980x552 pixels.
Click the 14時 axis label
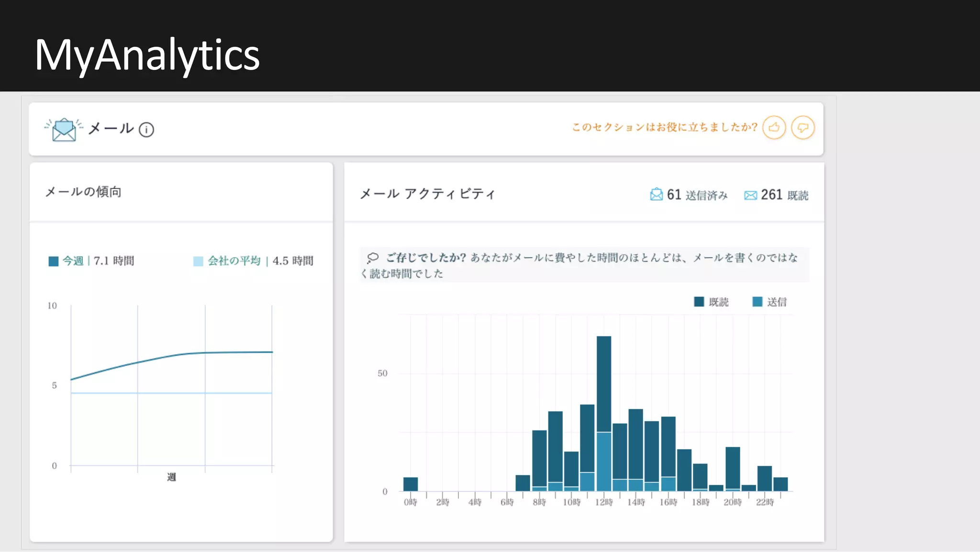tap(636, 502)
